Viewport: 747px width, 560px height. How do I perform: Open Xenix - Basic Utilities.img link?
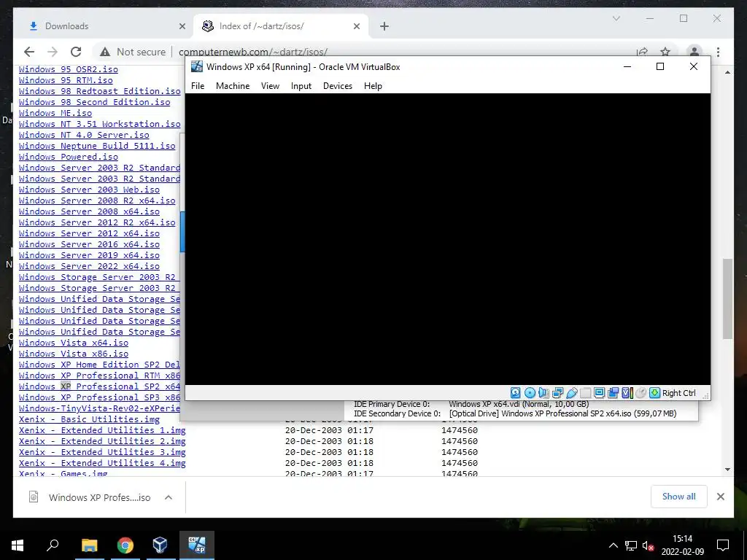click(x=89, y=419)
